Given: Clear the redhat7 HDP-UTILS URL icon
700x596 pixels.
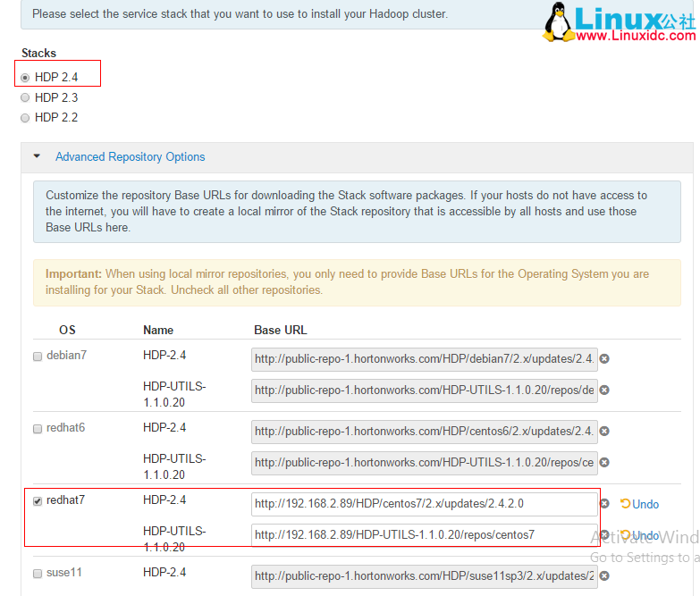Looking at the screenshot, I should point(604,535).
